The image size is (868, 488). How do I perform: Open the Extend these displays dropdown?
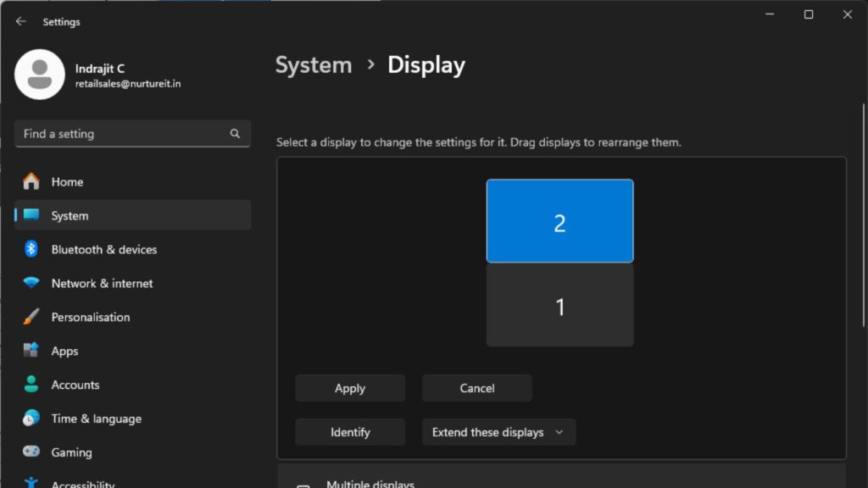(498, 432)
